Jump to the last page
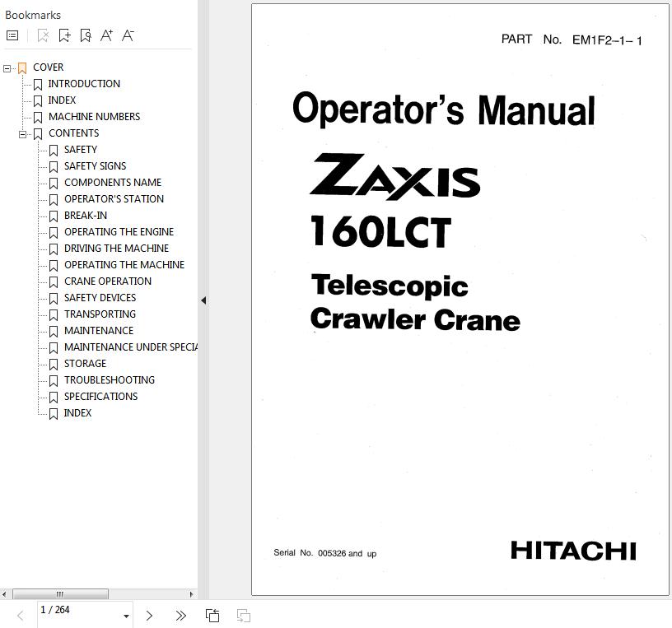Viewport: 672px width, 628px height. point(180,616)
